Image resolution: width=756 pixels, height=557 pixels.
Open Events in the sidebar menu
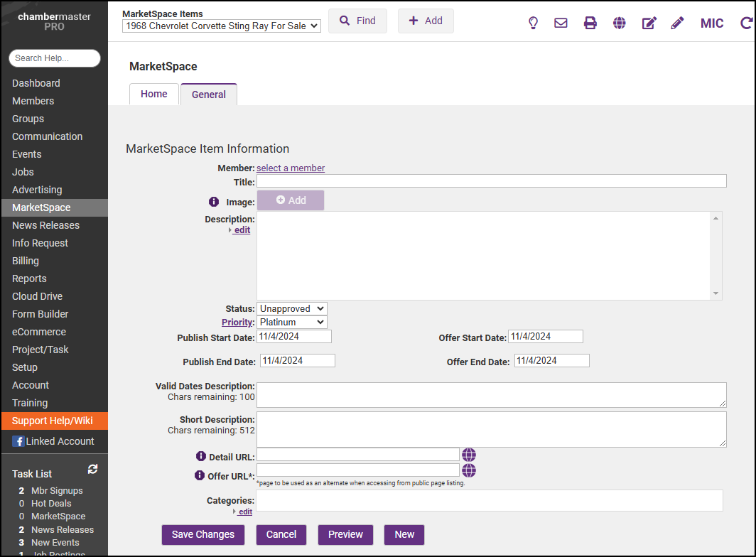(27, 154)
